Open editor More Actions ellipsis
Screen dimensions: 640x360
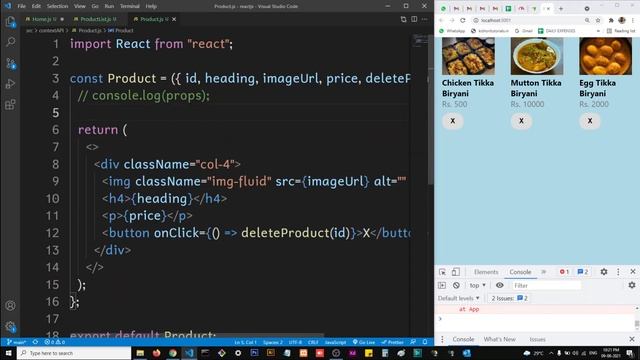click(x=424, y=19)
